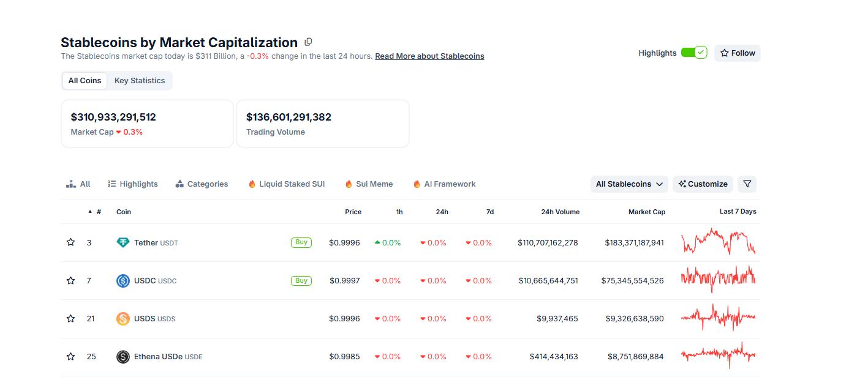Image resolution: width=868 pixels, height=377 pixels.
Task: Click the Ethena USDe coin logo
Action: coord(123,357)
